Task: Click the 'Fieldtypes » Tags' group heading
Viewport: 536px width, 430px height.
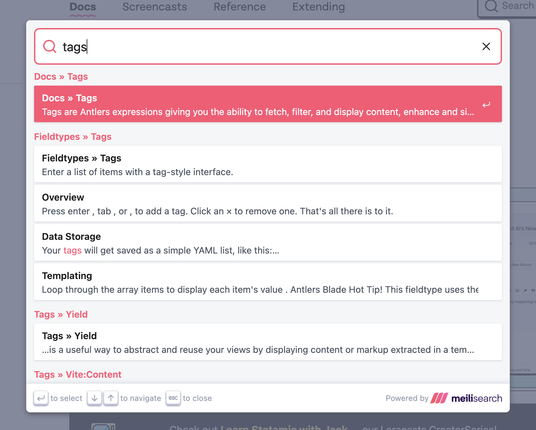Action: tap(73, 137)
